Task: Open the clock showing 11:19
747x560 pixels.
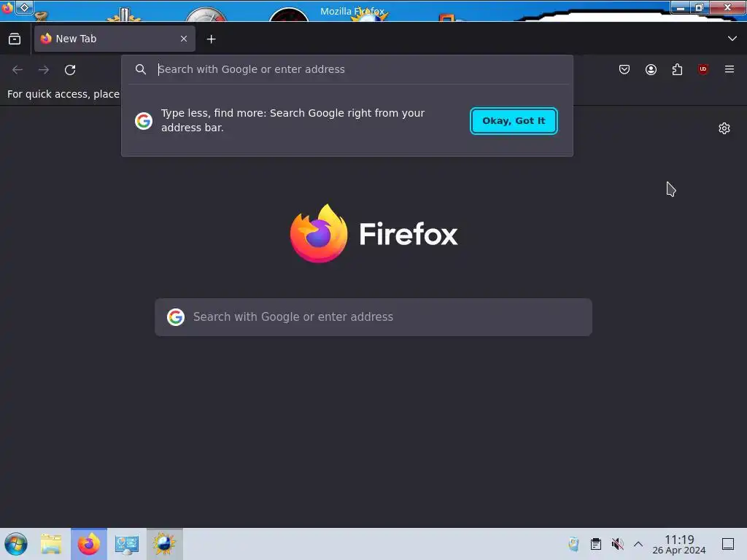Action: (x=679, y=544)
